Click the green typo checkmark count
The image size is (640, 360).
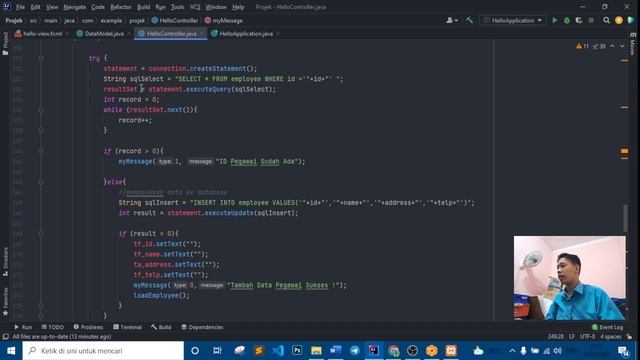click(x=599, y=46)
